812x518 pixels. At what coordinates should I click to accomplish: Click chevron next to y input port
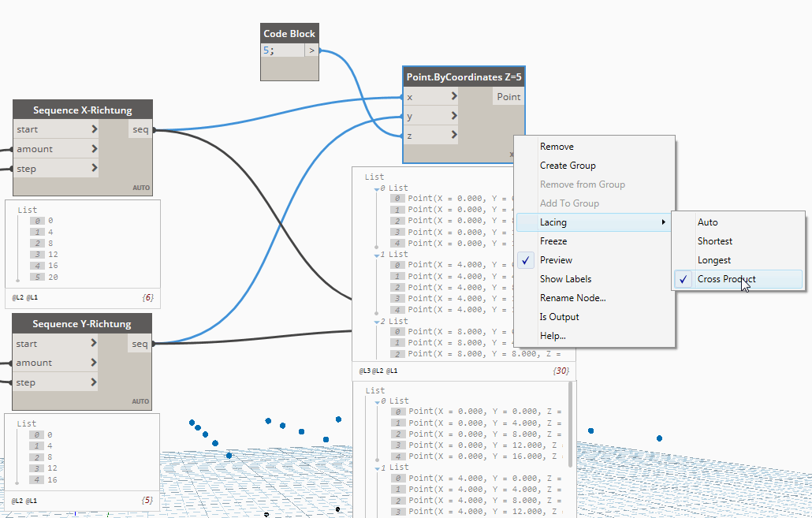click(454, 116)
